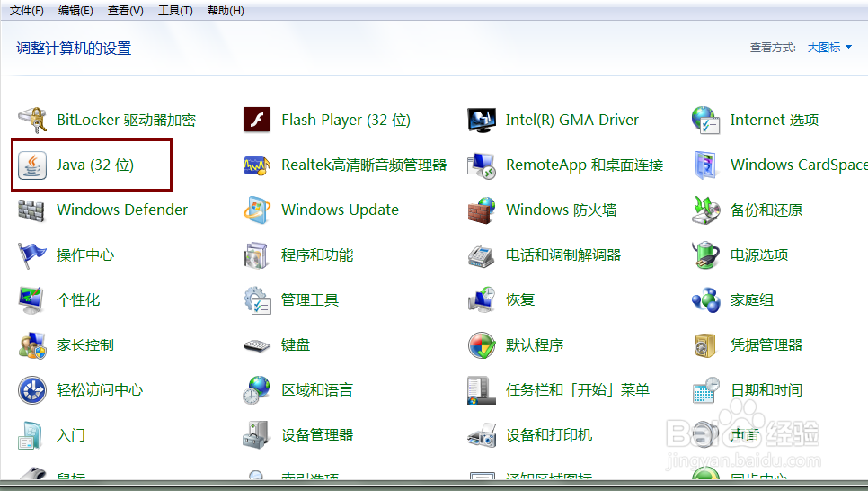Click the Realtek audio manager icon
Screen dimensions: 868x491
point(257,165)
